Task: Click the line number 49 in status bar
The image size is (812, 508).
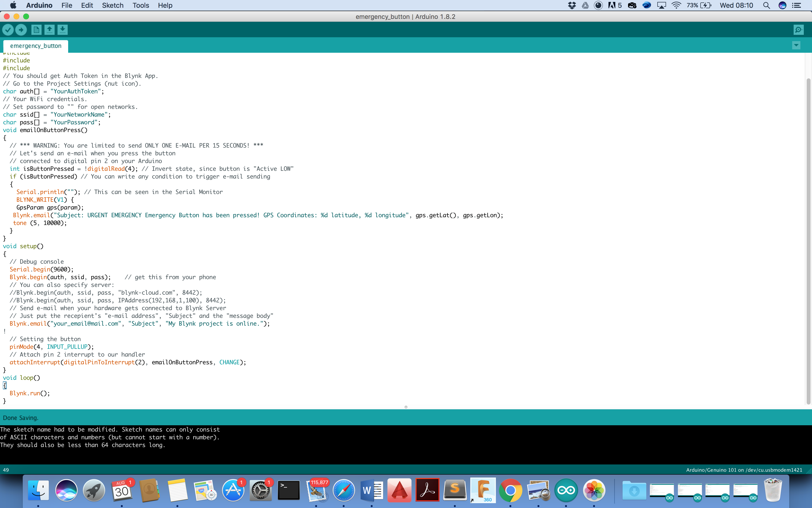Action: pos(6,470)
